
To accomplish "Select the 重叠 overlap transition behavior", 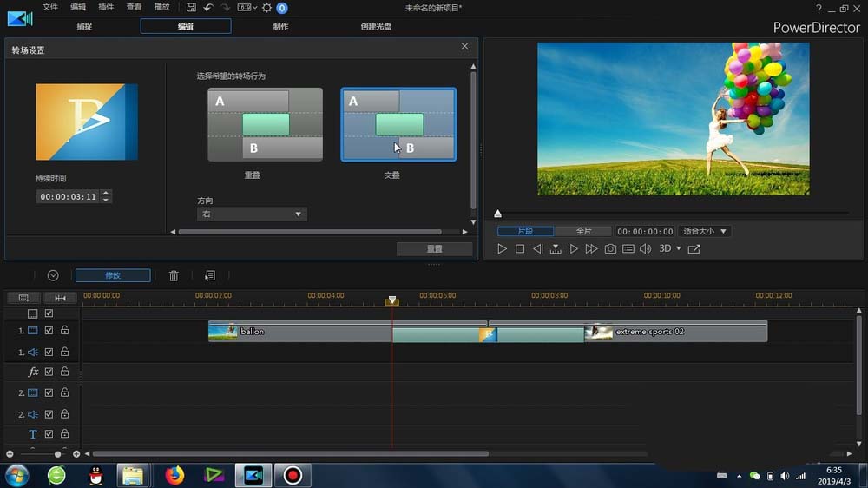I will coord(265,124).
